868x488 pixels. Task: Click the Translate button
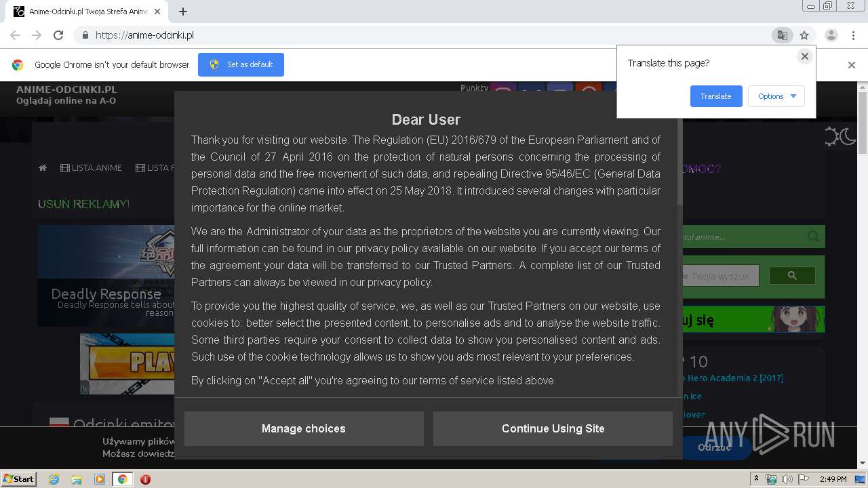(x=716, y=96)
